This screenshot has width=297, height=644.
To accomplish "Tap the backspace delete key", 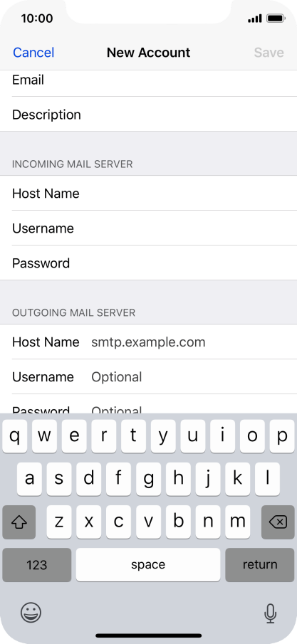I will click(x=278, y=522).
